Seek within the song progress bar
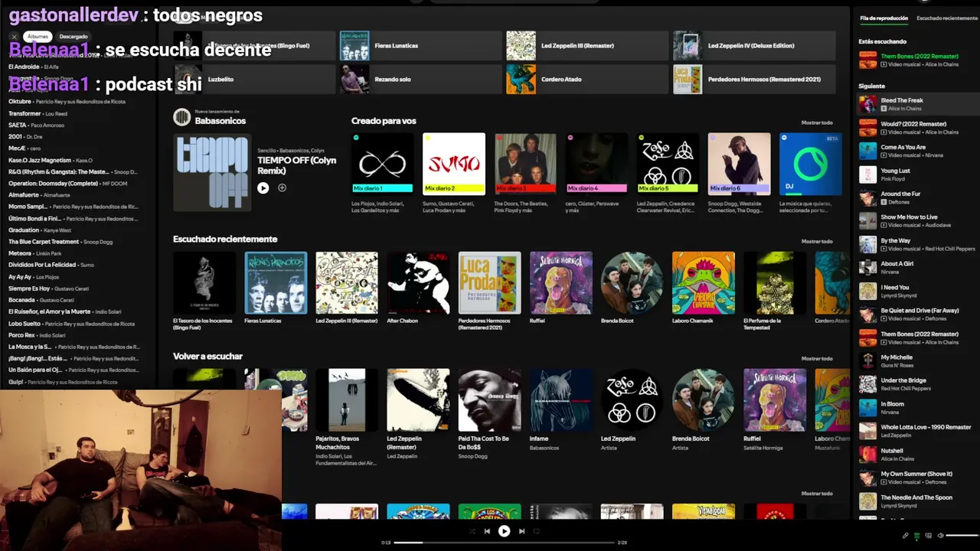Viewport: 980px width, 551px height. click(x=504, y=543)
